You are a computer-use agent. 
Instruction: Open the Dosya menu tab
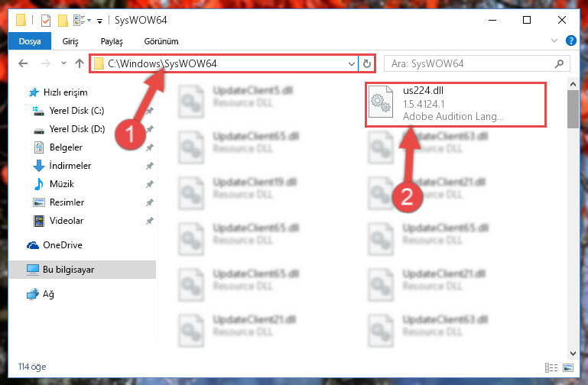pos(30,41)
